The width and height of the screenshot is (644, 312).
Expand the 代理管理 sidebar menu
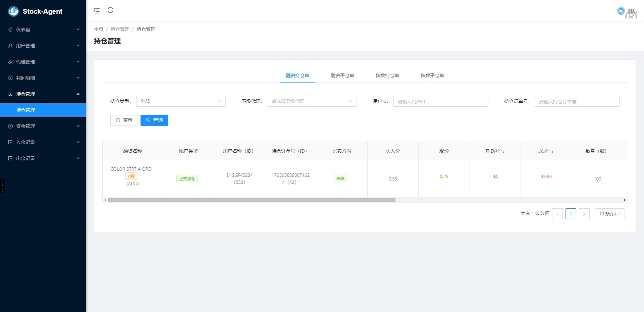coord(43,62)
